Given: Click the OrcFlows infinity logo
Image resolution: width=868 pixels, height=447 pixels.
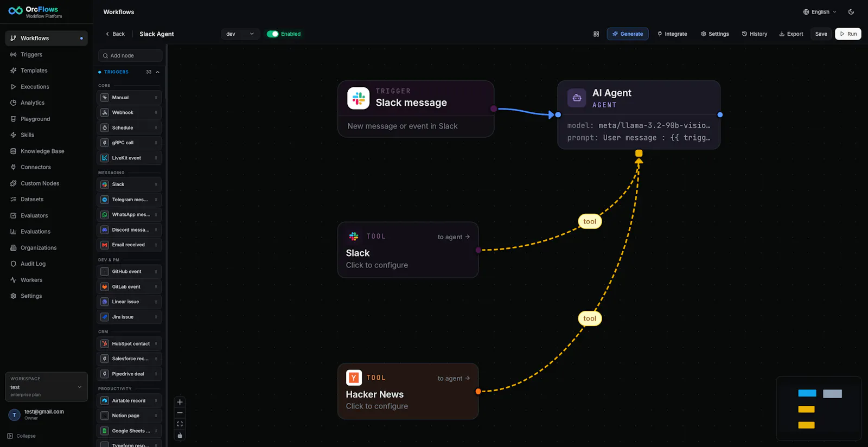Looking at the screenshot, I should pyautogui.click(x=15, y=11).
